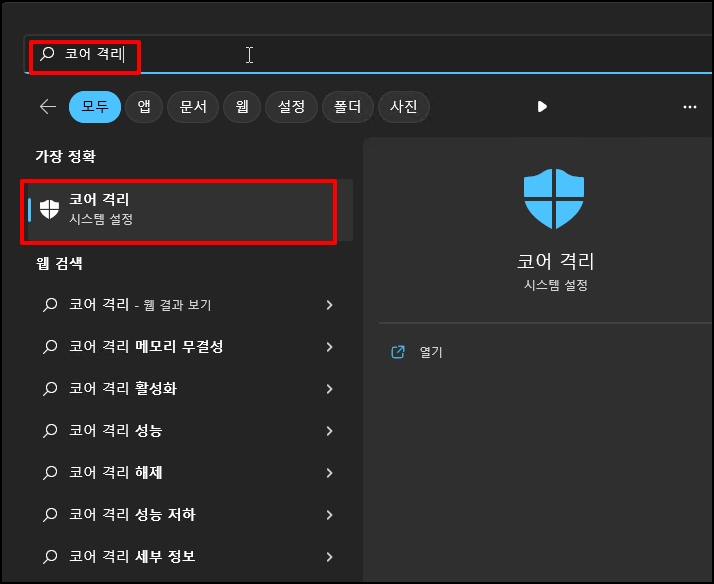This screenshot has width=714, height=584.
Task: Click the 웹 검색 section heading
Action: [59, 263]
